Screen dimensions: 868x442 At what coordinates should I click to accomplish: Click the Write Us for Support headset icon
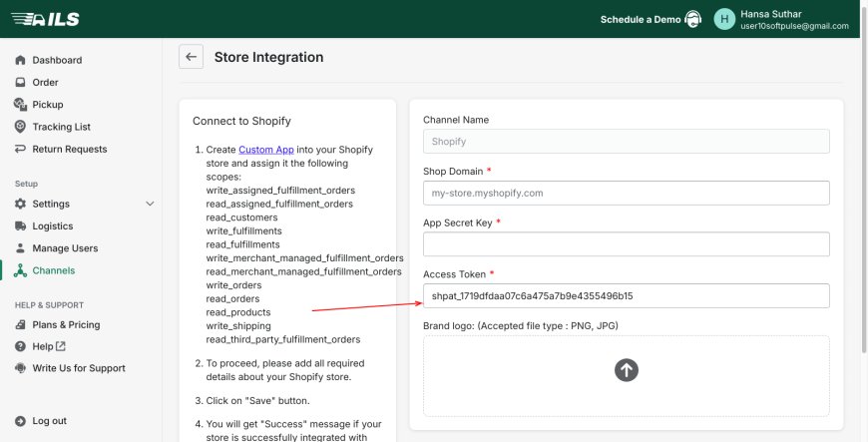21,368
